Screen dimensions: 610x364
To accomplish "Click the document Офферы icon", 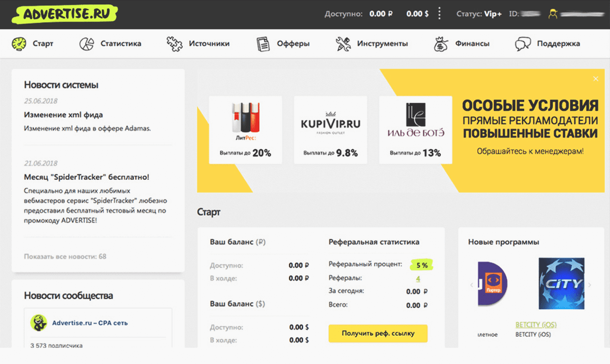I will click(x=263, y=43).
